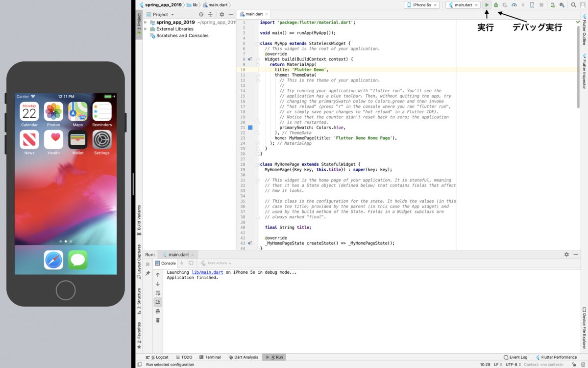Click the down arrow in console toolbar
Viewport: 588px width, 368px height.
158,284
